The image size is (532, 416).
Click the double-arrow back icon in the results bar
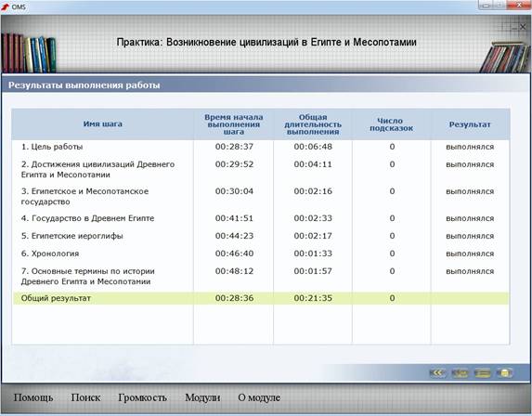click(x=437, y=373)
